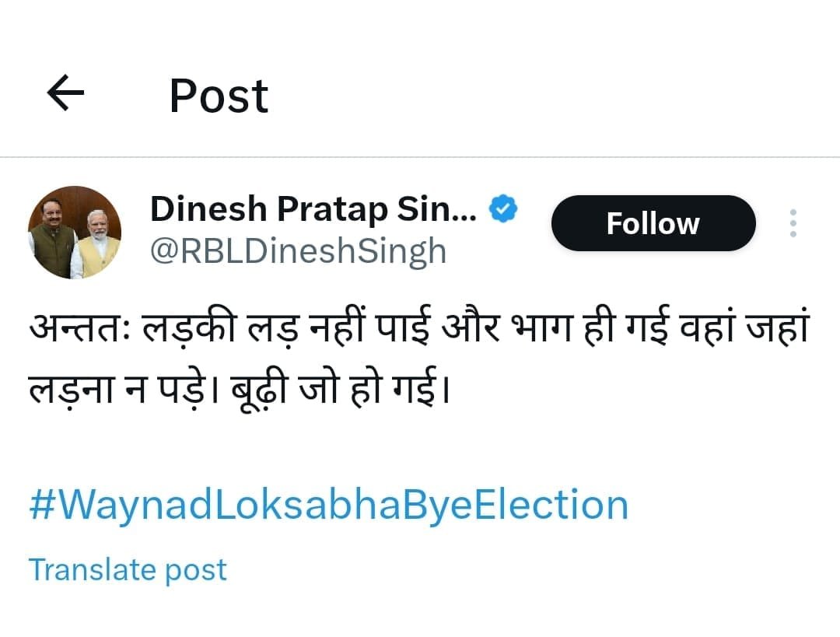This screenshot has height=637, width=840.
Task: Expand post options via vertical dots
Action: pyautogui.click(x=793, y=223)
